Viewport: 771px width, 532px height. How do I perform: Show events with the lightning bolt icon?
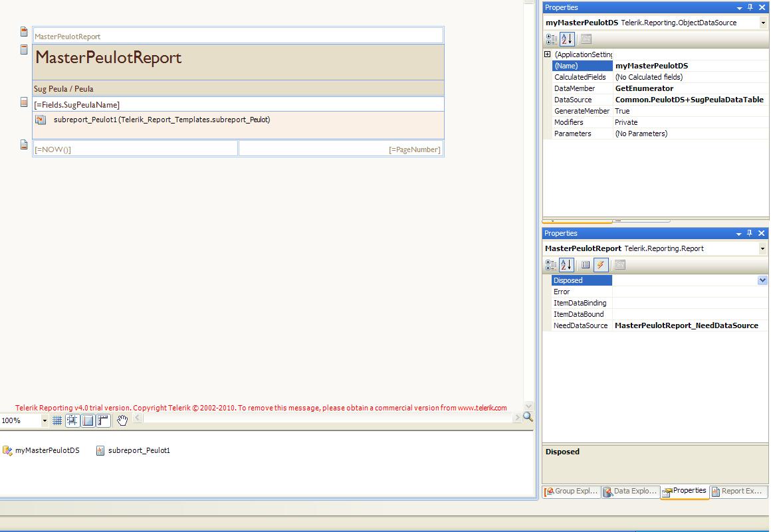[x=601, y=265]
